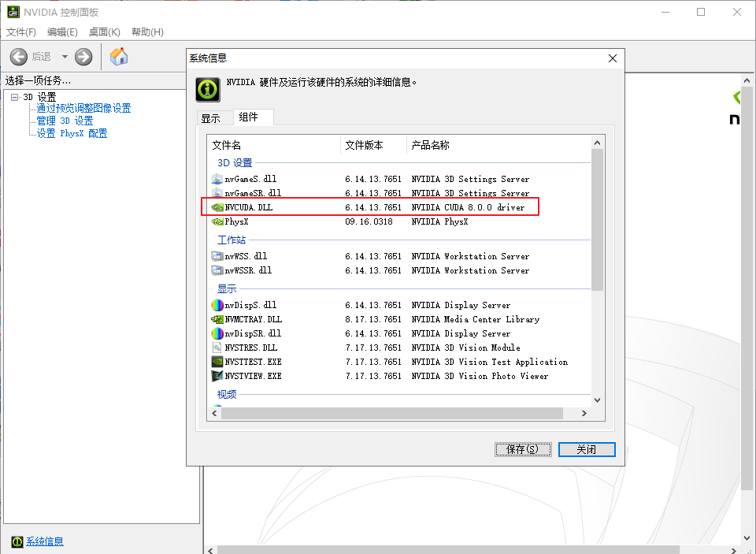
Task: Switch to the 显示 tab
Action: click(x=214, y=116)
